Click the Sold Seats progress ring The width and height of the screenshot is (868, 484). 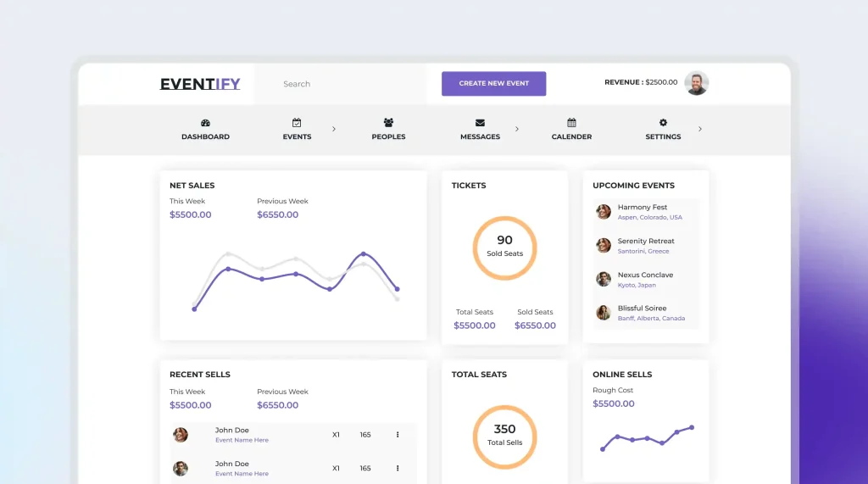click(504, 248)
